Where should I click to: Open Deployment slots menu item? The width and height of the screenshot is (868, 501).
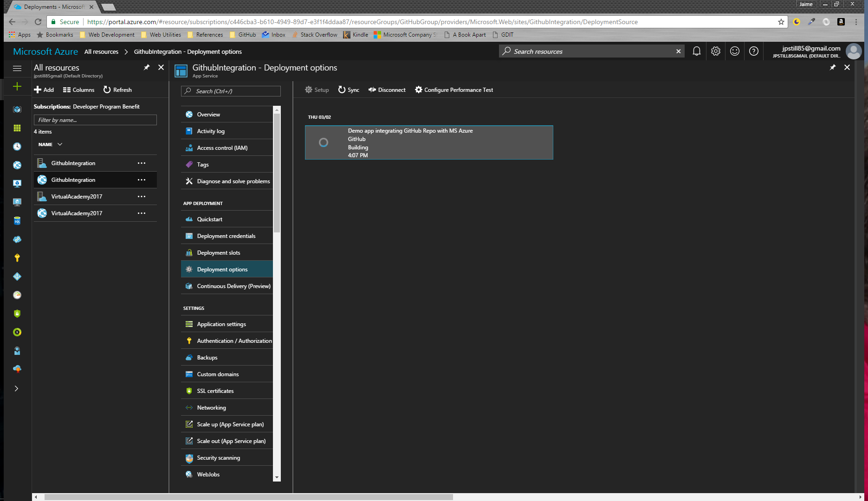pyautogui.click(x=219, y=253)
